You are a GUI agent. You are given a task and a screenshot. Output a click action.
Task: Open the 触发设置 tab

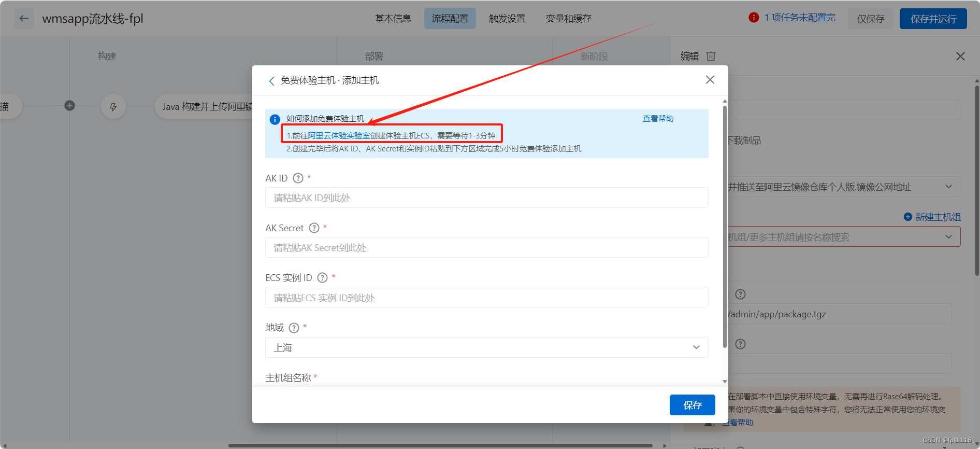click(x=507, y=19)
